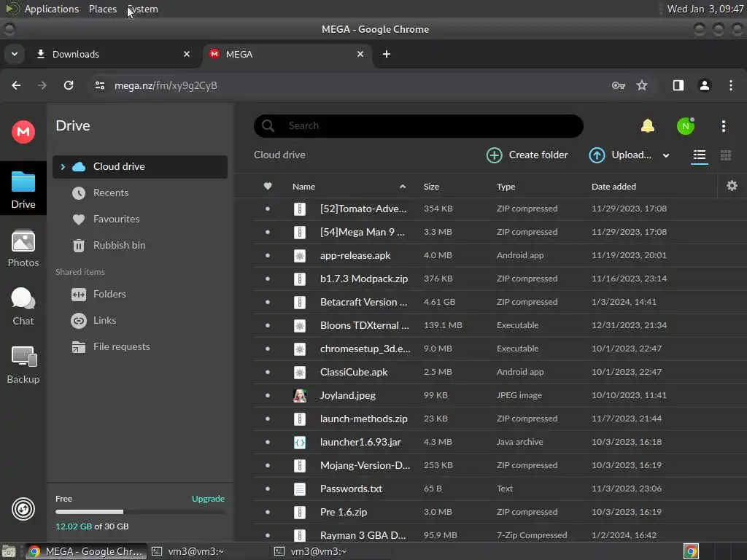This screenshot has height=560, width=747.
Task: Open MEGA's three-dot menu beside the avatar
Action: [723, 125]
